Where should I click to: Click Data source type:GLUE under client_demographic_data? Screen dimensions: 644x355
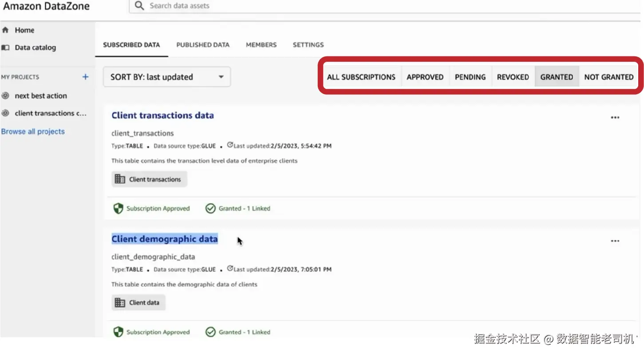185,269
